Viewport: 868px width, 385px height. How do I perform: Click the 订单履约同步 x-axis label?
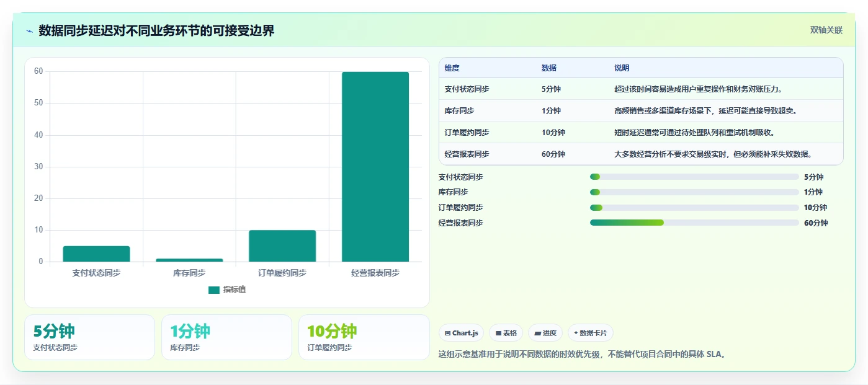click(x=282, y=273)
